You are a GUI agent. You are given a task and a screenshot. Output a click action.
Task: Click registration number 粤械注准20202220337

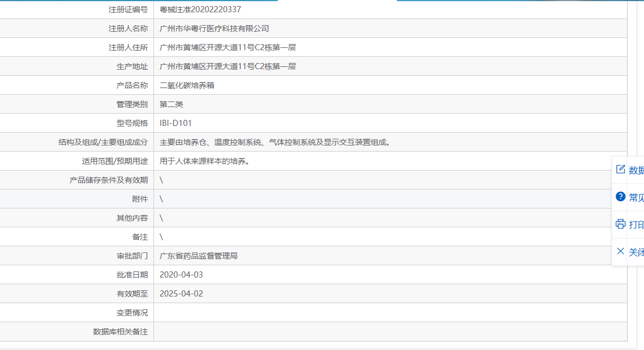coord(200,9)
